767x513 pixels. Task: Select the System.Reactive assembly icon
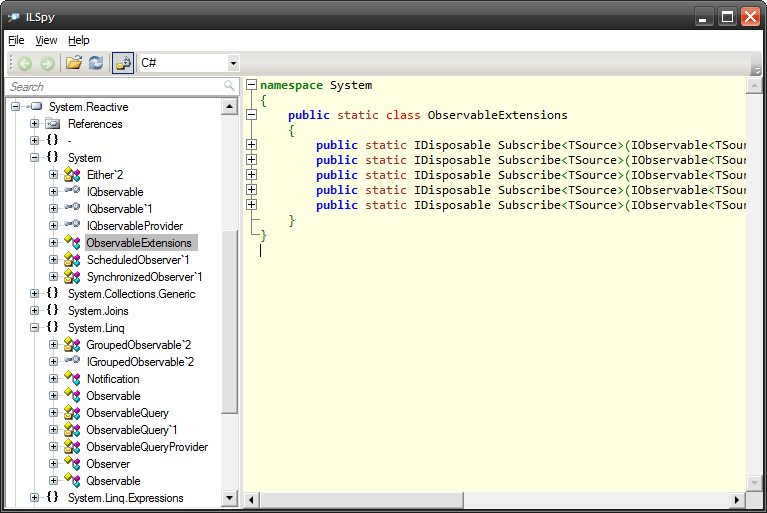35,106
